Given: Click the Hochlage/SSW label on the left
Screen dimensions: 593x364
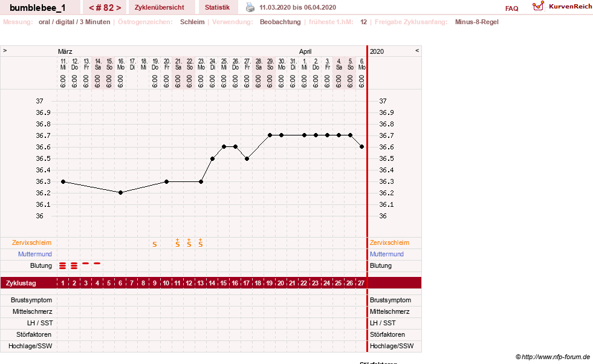Looking at the screenshot, I should pos(30,346).
